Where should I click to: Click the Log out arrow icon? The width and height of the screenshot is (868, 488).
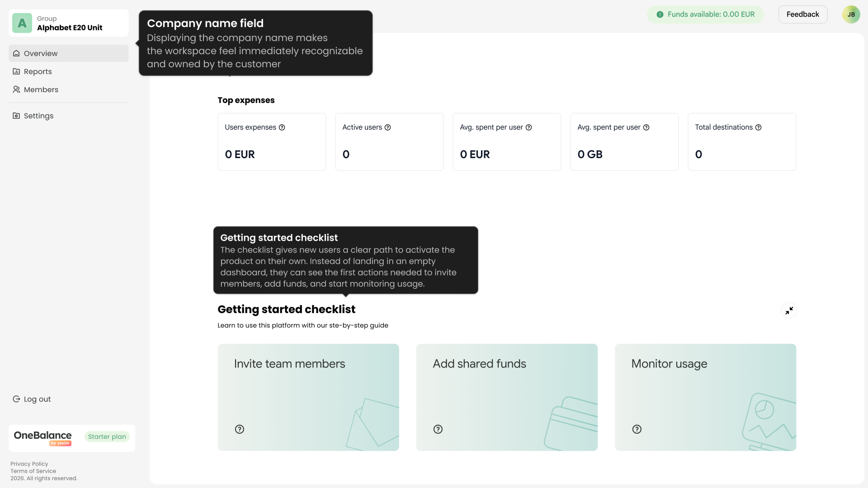pyautogui.click(x=16, y=399)
